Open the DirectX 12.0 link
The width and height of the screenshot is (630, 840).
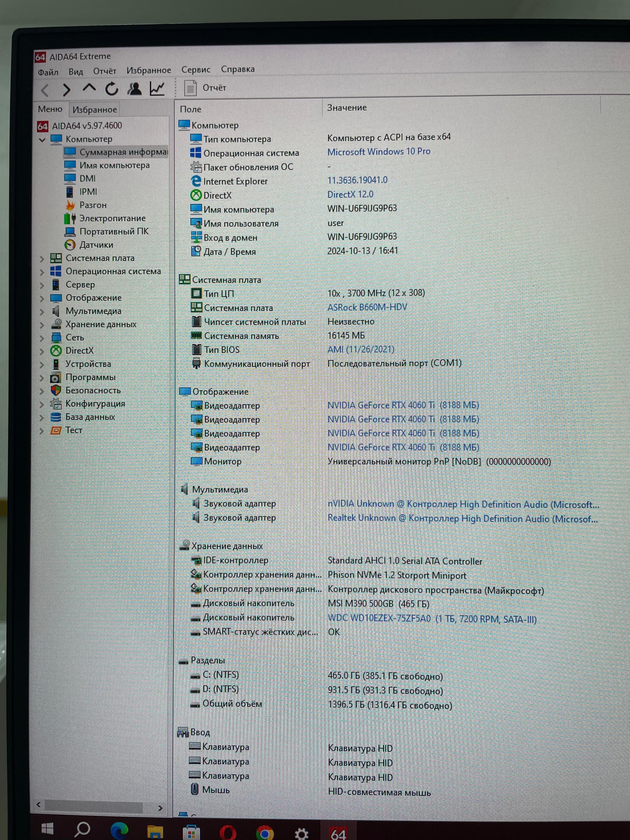point(350,194)
